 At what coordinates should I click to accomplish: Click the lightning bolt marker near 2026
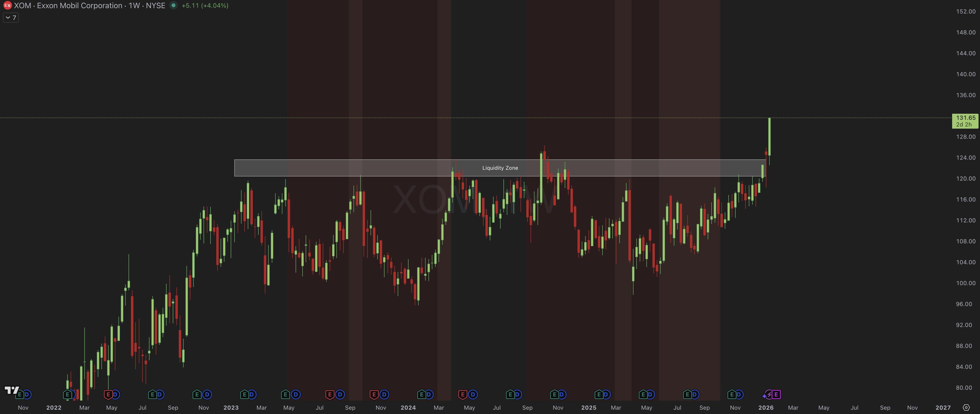click(770, 395)
